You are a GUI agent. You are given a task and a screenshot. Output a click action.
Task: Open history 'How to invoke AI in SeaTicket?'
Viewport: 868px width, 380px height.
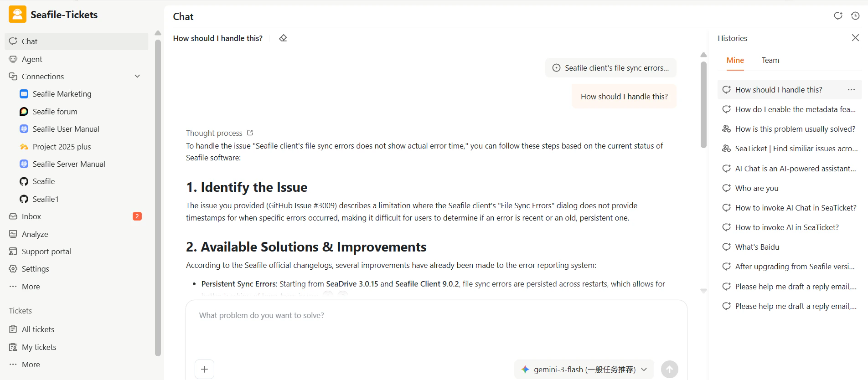coord(790,227)
